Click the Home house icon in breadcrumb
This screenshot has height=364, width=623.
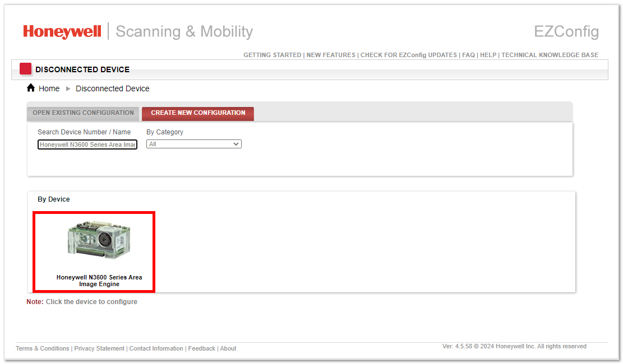click(31, 88)
